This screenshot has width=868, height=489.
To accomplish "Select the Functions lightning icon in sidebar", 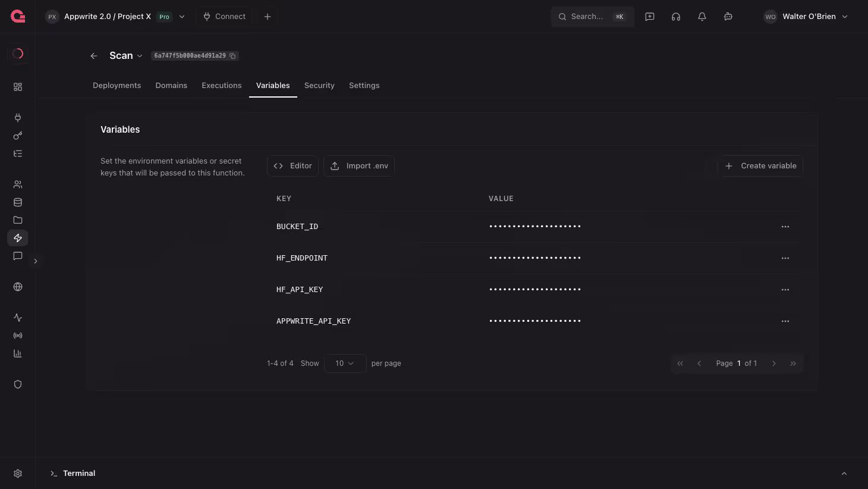I will [18, 238].
